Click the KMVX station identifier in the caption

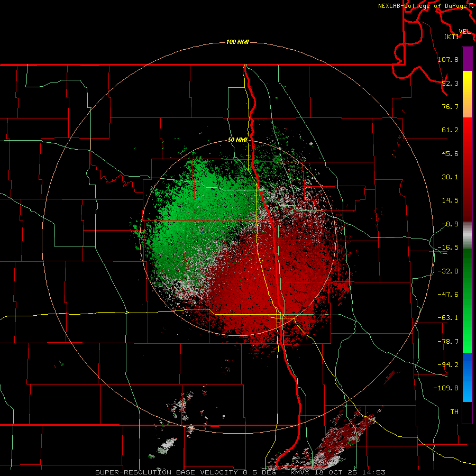click(x=300, y=472)
